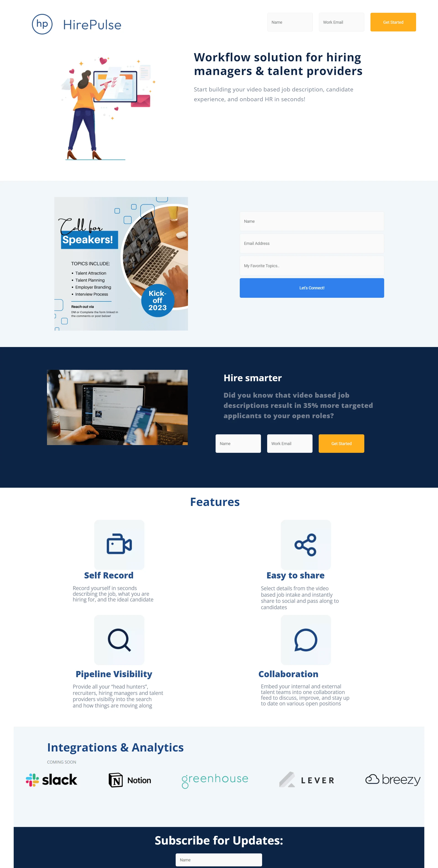Click the Let's Connect button
The image size is (438, 868).
pyautogui.click(x=311, y=288)
